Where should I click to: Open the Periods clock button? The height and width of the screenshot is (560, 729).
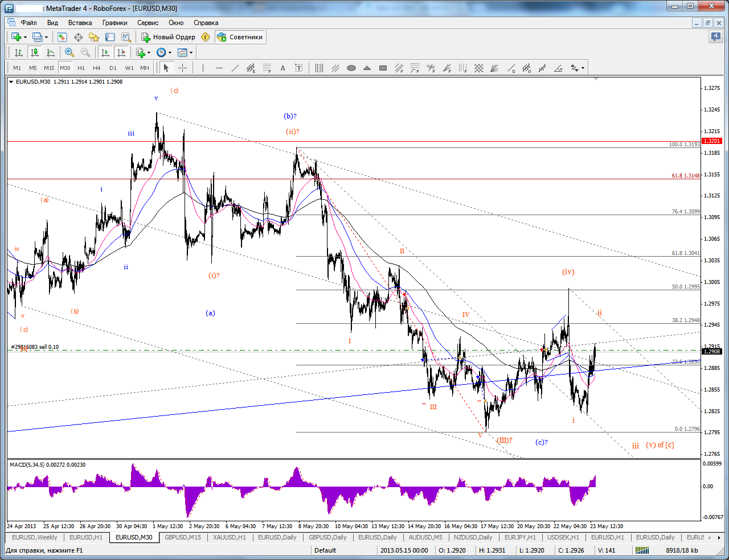(x=161, y=52)
